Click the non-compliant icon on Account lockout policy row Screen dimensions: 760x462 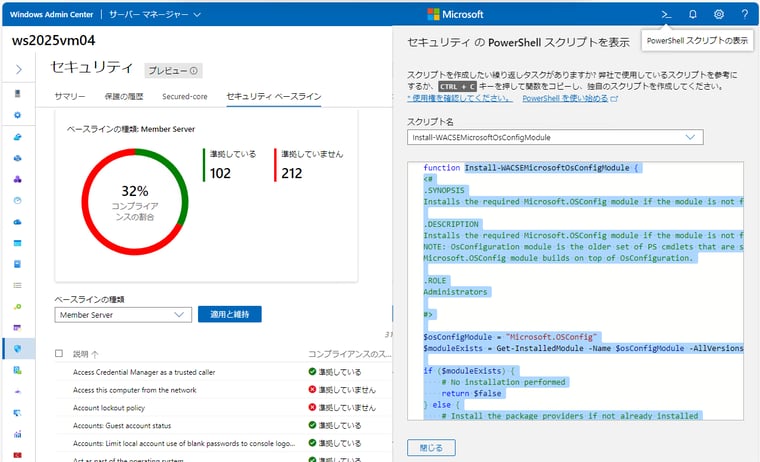[x=312, y=407]
